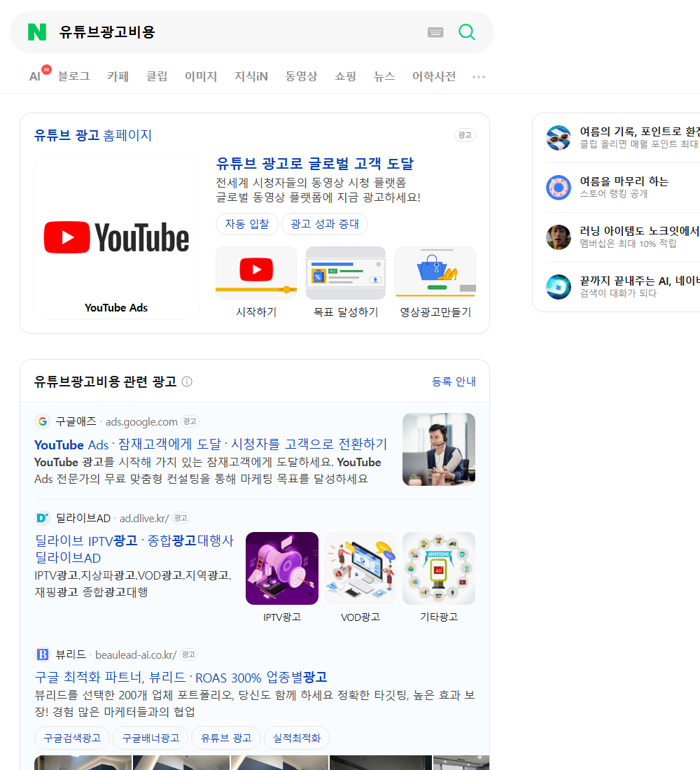Open the 러닝 아이템도 노크잇에서 sidebar headline
This screenshot has width=700, height=770.
pyautogui.click(x=639, y=231)
